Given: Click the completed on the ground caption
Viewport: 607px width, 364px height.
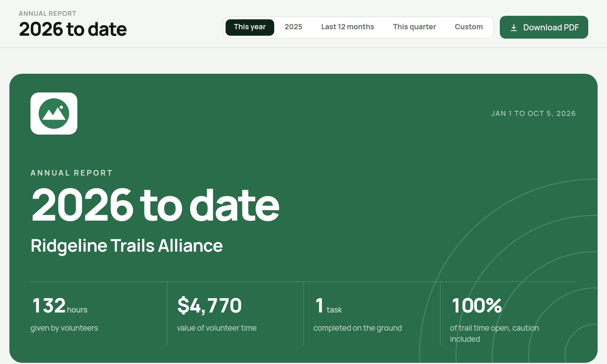Looking at the screenshot, I should coord(357,328).
